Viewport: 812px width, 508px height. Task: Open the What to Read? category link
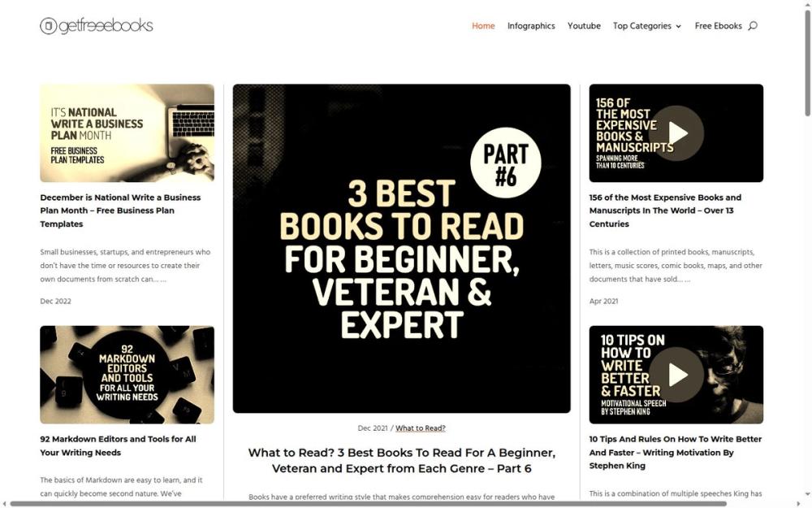(420, 428)
